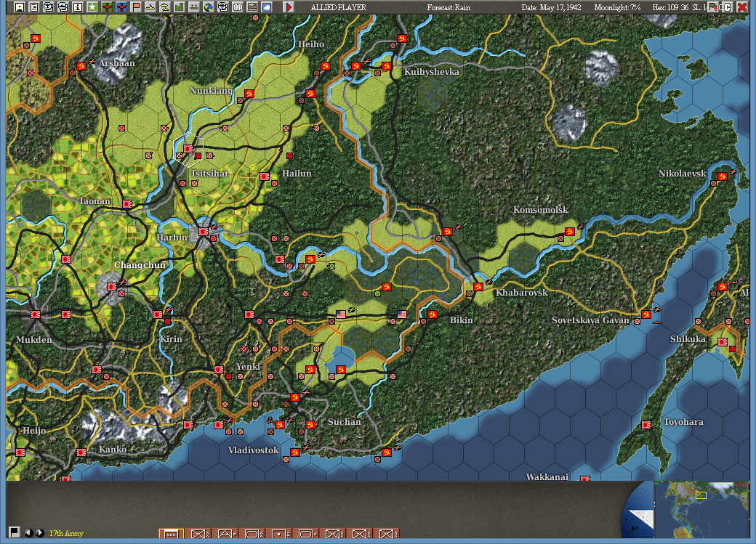Click the Japanese flag at Yenki
The image size is (756, 544).
point(218,369)
